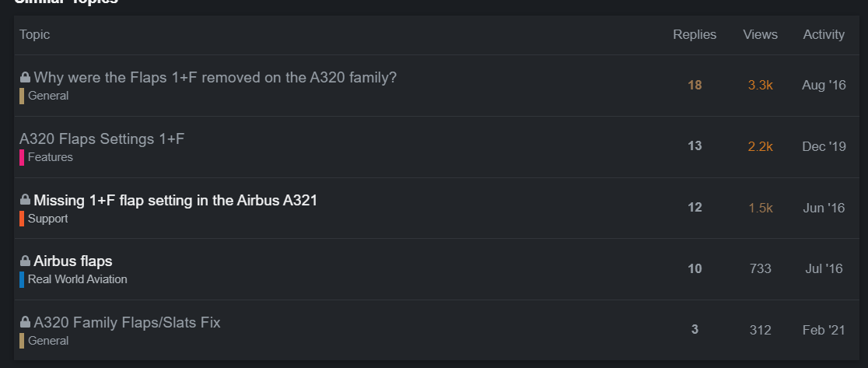Click General category under Flaps/Slats Fix topic
The width and height of the screenshot is (868, 368).
(x=48, y=341)
